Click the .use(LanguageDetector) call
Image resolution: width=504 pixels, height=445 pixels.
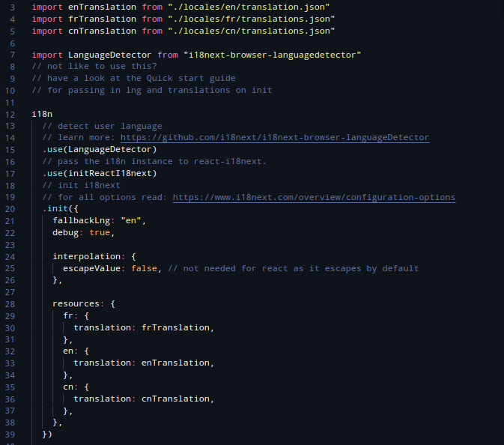point(100,150)
